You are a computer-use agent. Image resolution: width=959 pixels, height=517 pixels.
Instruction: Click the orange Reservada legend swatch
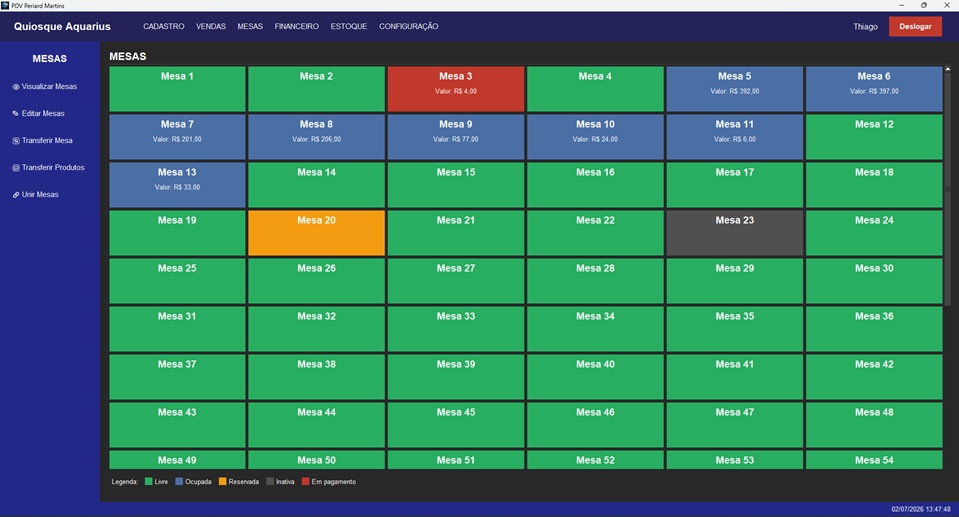coord(223,482)
